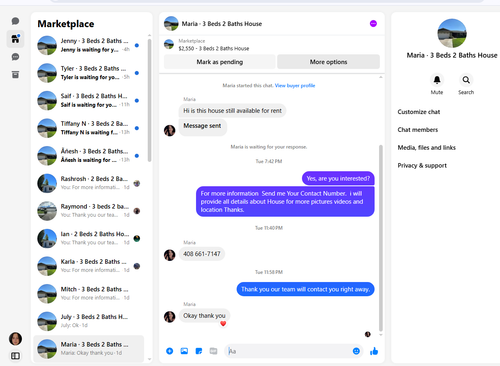Open Saif's 3 Beds 2 Baths chat

89,100
